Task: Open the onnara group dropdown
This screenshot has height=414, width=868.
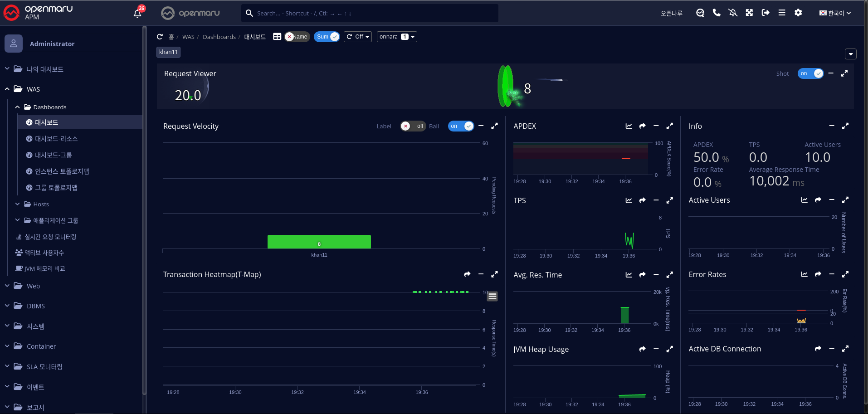Action: click(x=397, y=37)
